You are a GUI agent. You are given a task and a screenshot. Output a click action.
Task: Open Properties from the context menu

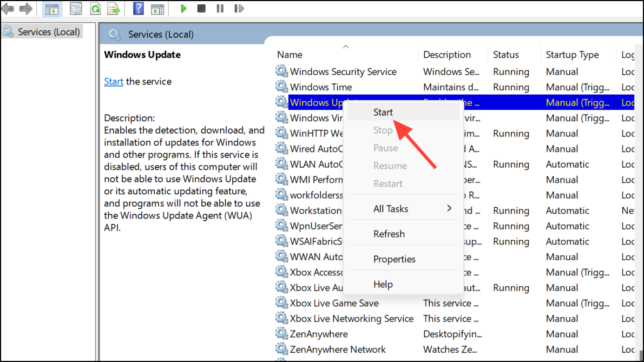tap(403, 259)
